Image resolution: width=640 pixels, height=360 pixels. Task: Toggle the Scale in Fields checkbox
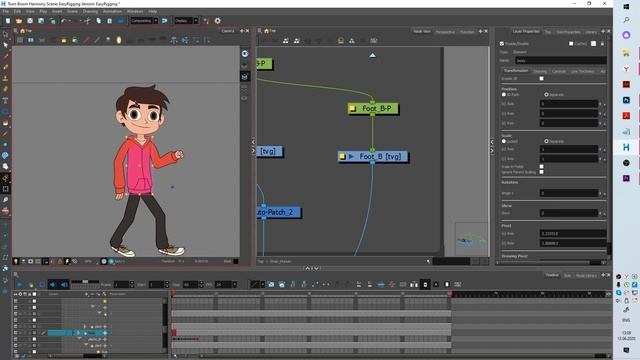click(x=542, y=167)
